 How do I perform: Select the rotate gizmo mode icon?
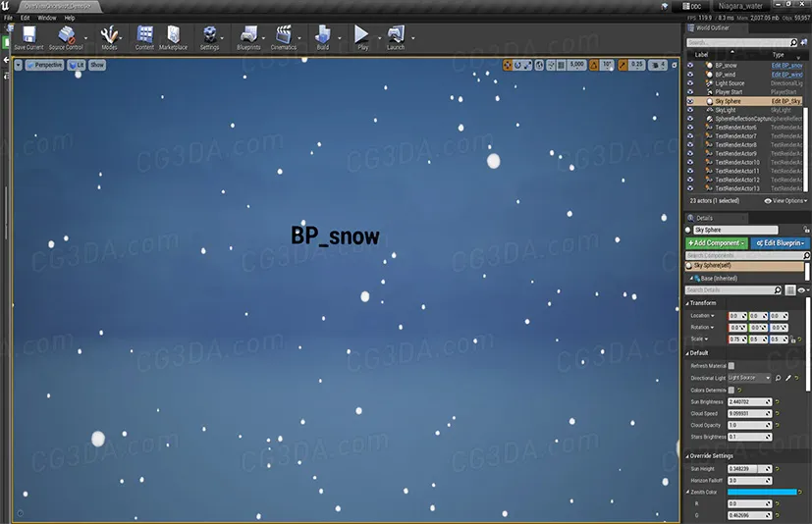pyautogui.click(x=517, y=65)
